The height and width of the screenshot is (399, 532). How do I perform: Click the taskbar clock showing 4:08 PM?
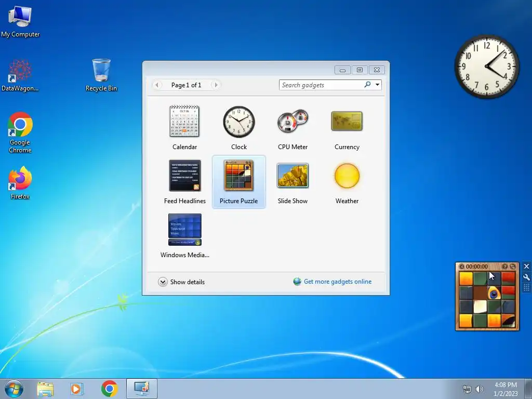(x=506, y=389)
